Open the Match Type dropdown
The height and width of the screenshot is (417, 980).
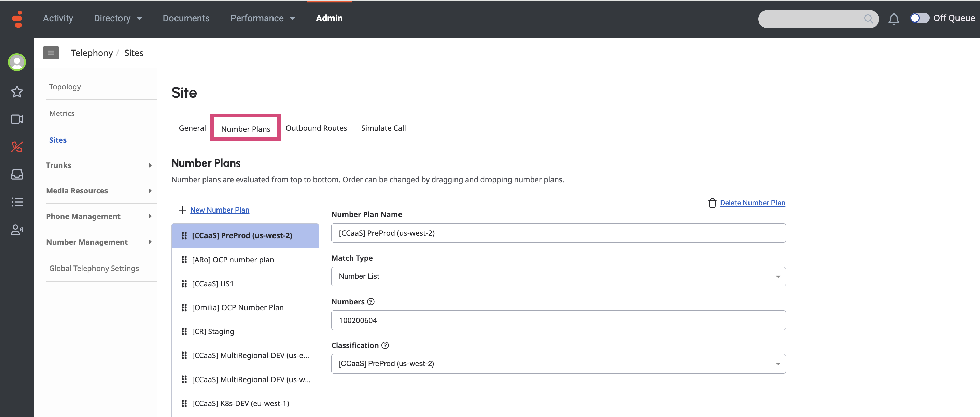tap(558, 276)
